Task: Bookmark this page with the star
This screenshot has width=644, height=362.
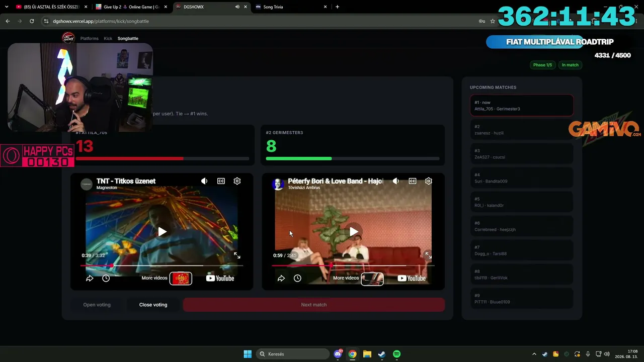Action: 493,21
